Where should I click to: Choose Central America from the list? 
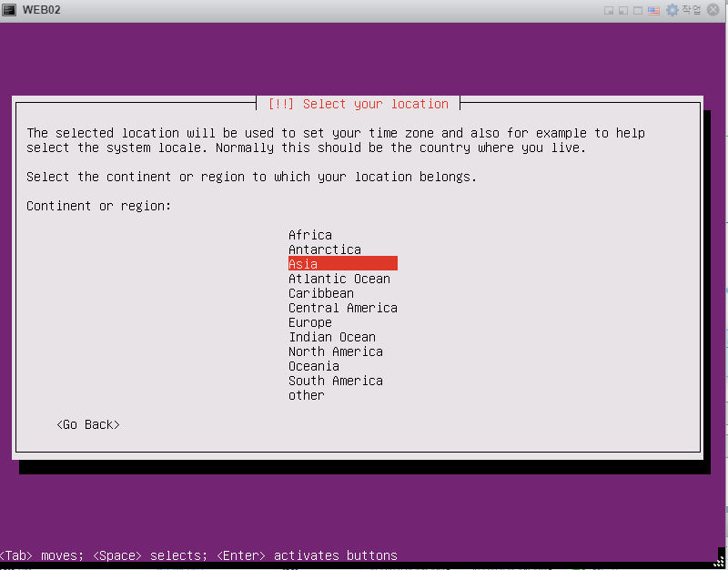point(343,308)
